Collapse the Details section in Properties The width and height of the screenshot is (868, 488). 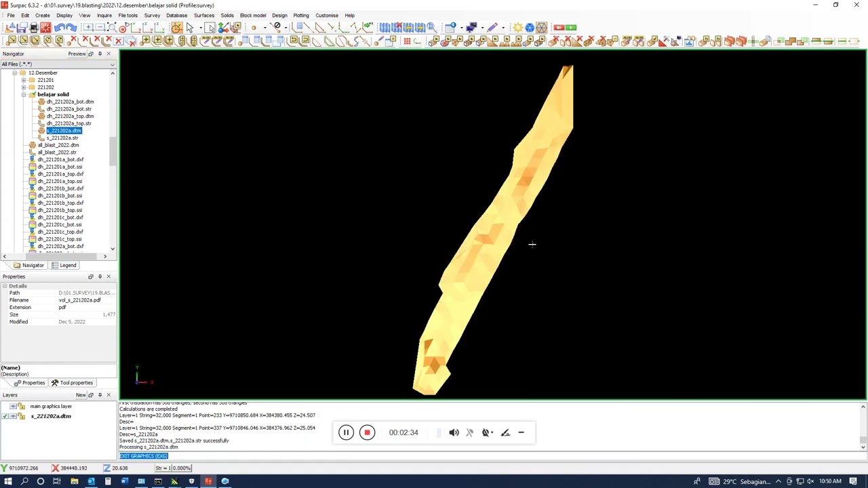pos(4,286)
